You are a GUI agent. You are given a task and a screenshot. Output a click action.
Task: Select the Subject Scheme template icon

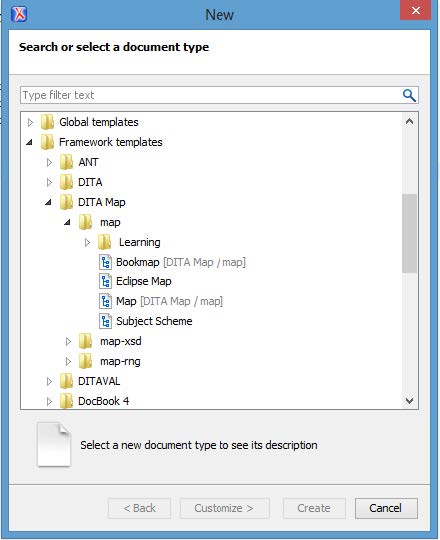coord(105,321)
